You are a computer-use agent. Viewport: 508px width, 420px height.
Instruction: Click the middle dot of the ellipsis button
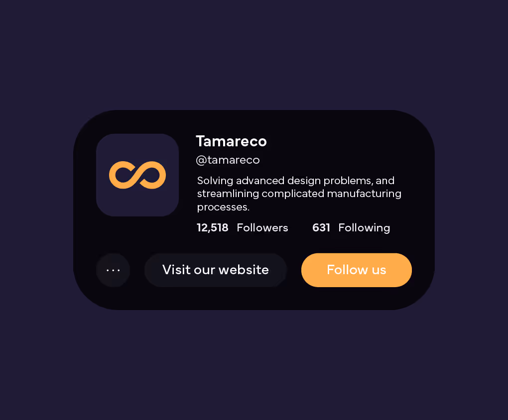[113, 270]
